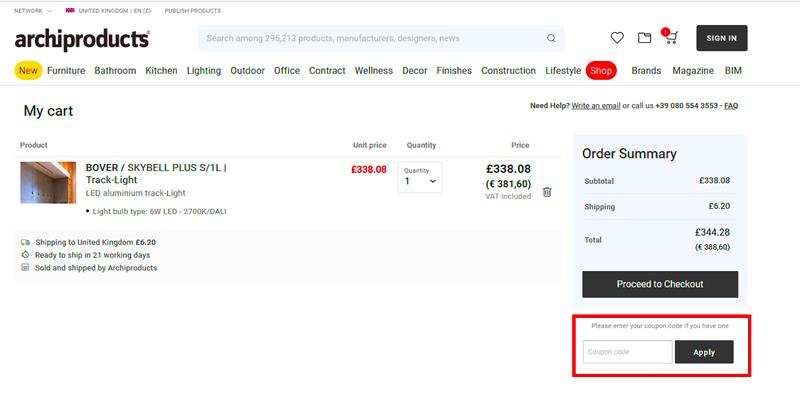This screenshot has height=399, width=800.
Task: Open the Bathroom category
Action: [115, 71]
